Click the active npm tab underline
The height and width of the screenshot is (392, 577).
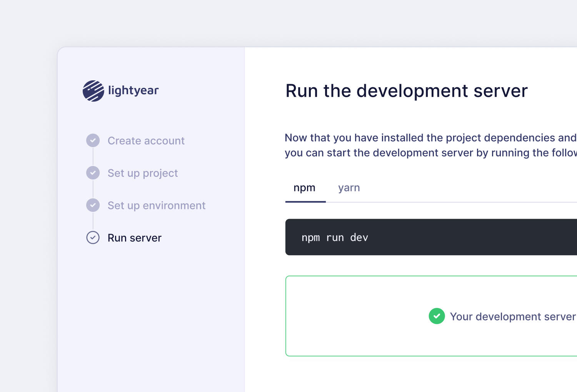[x=305, y=201]
